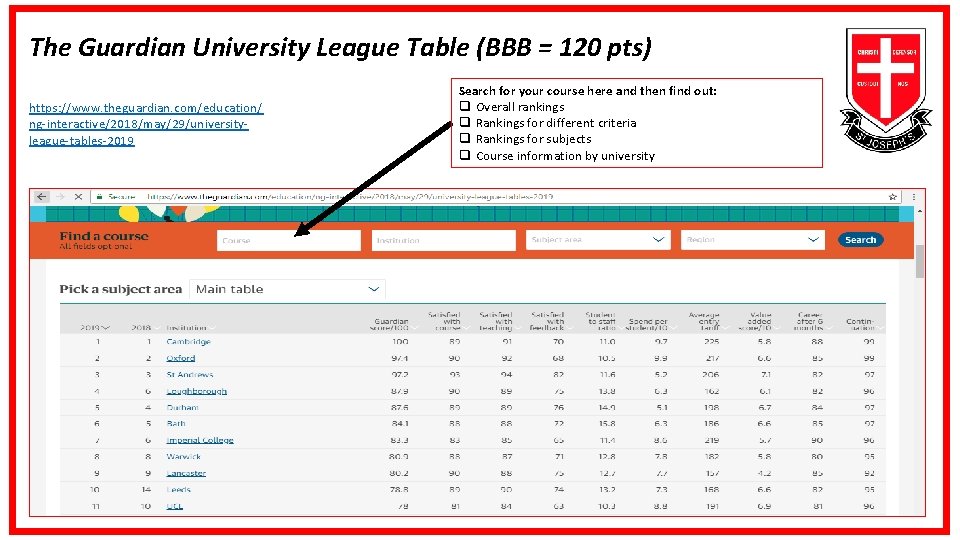Sort by Value added score/10 column

click(757, 321)
